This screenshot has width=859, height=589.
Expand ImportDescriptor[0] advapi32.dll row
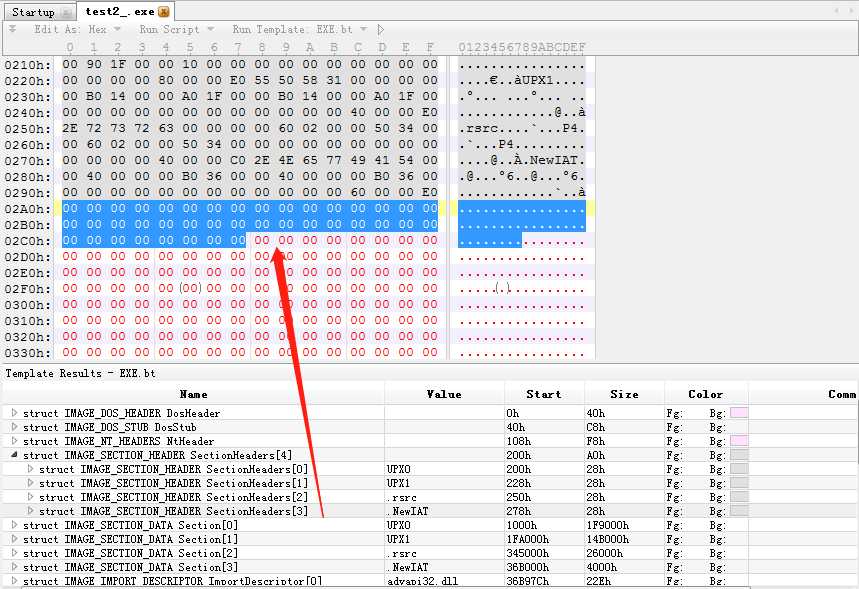(x=14, y=581)
